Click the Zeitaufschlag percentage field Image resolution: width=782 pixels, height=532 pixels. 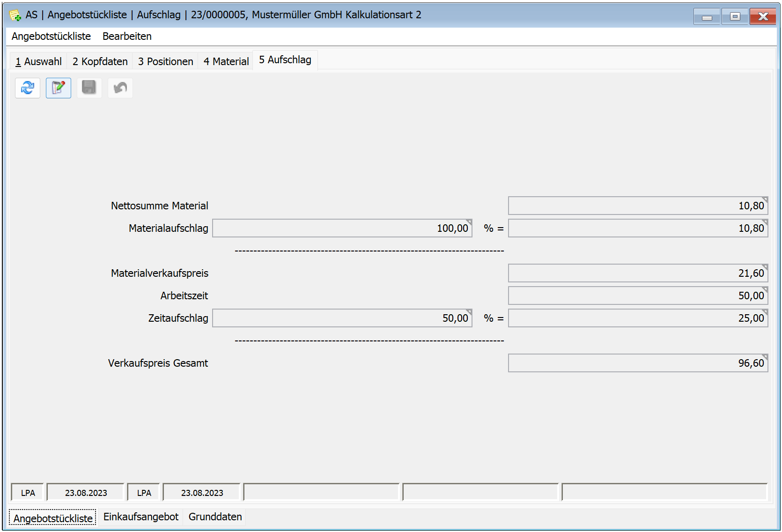342,318
